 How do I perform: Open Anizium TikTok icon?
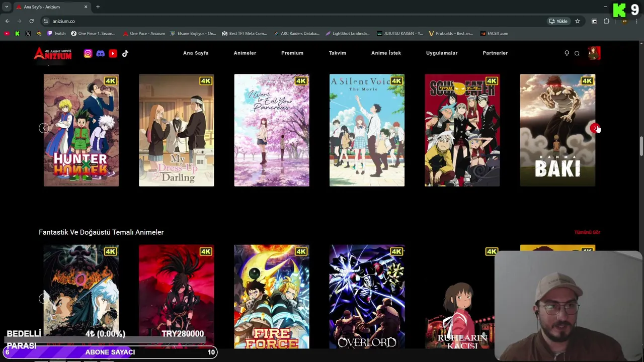click(125, 53)
